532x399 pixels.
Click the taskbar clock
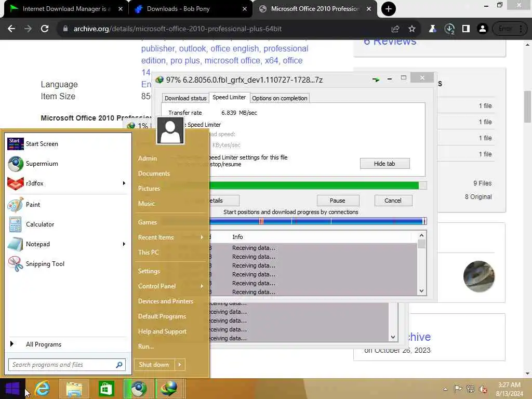click(509, 389)
